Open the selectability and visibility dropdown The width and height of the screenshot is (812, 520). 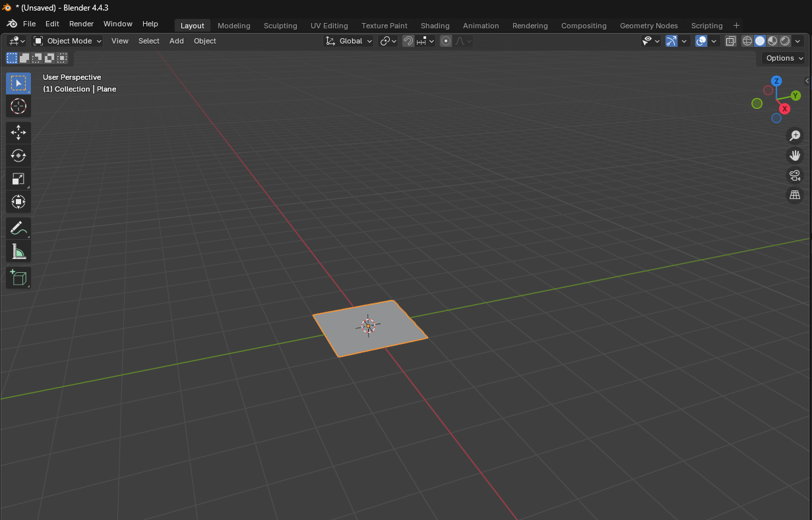point(651,41)
